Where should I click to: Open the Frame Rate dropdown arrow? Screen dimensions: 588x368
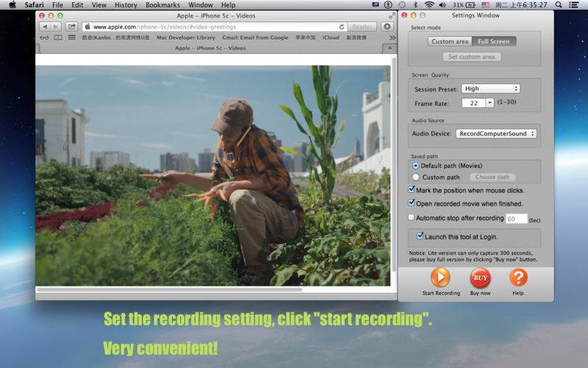(x=490, y=103)
